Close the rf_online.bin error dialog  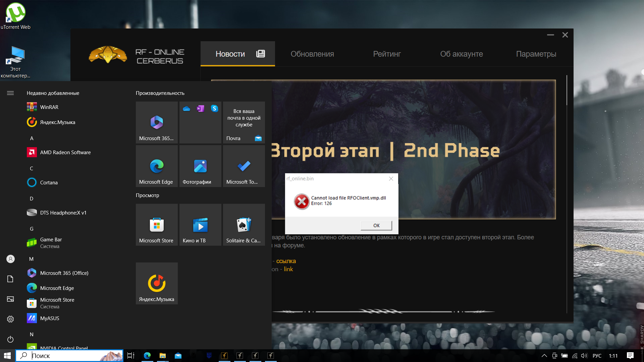(x=391, y=179)
